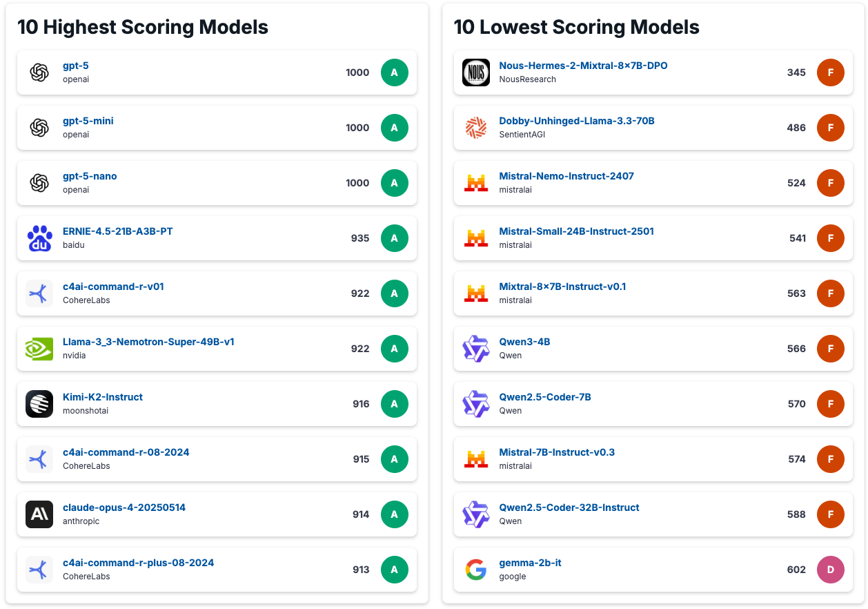Viewport: 868px width, 609px height.
Task: Click the Mistral logo beside Mistral-Small-24B-Instruct-2501
Action: pyautogui.click(x=476, y=238)
